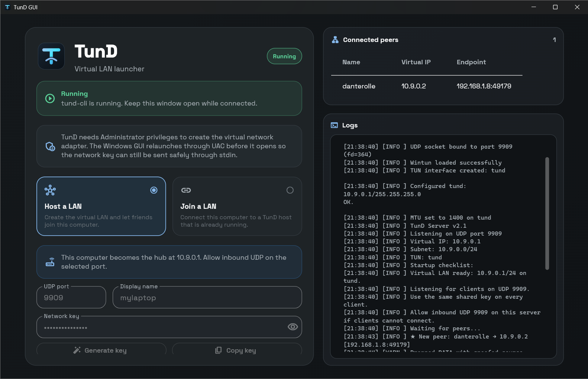Click Host a LAN description text
The height and width of the screenshot is (379, 588).
coord(98,221)
